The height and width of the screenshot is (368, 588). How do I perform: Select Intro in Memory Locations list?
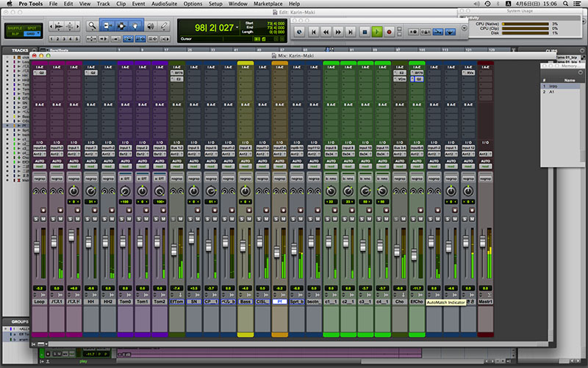coord(561,86)
